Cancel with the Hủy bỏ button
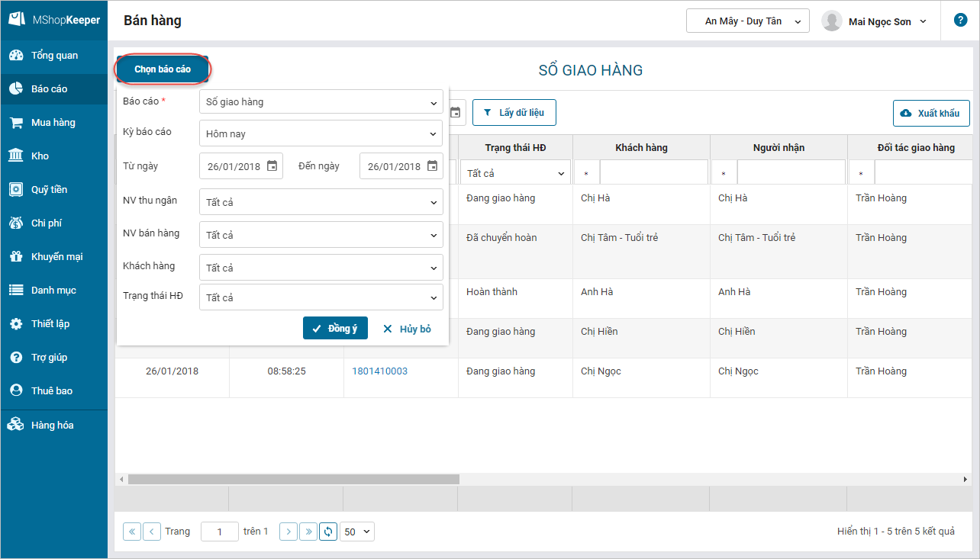This screenshot has height=559, width=980. pos(407,329)
